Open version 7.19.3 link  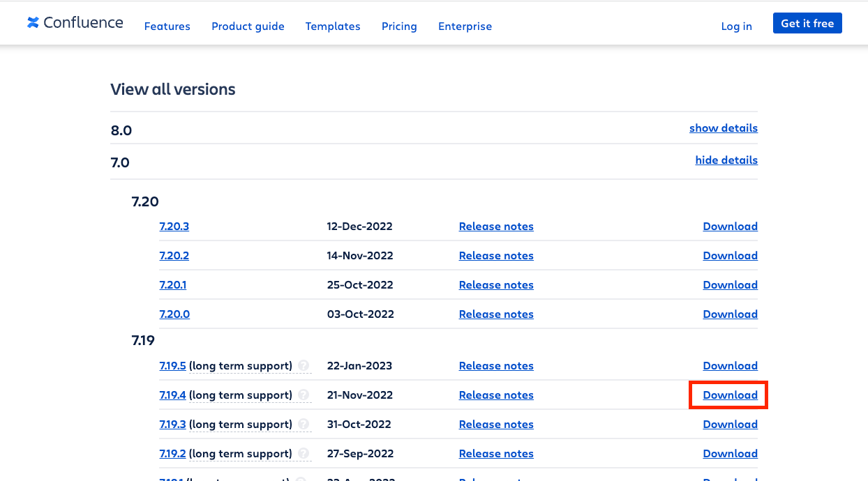tap(172, 425)
